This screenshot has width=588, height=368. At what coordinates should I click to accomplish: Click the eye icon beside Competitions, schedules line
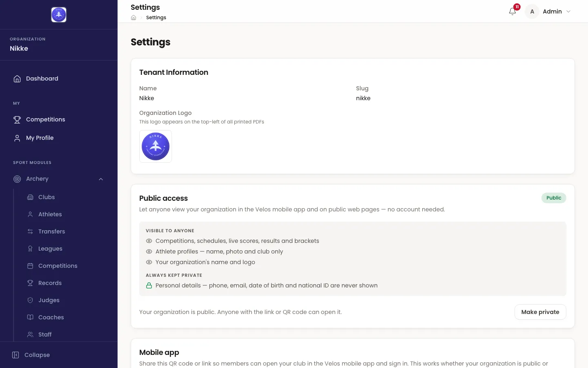pyautogui.click(x=149, y=241)
